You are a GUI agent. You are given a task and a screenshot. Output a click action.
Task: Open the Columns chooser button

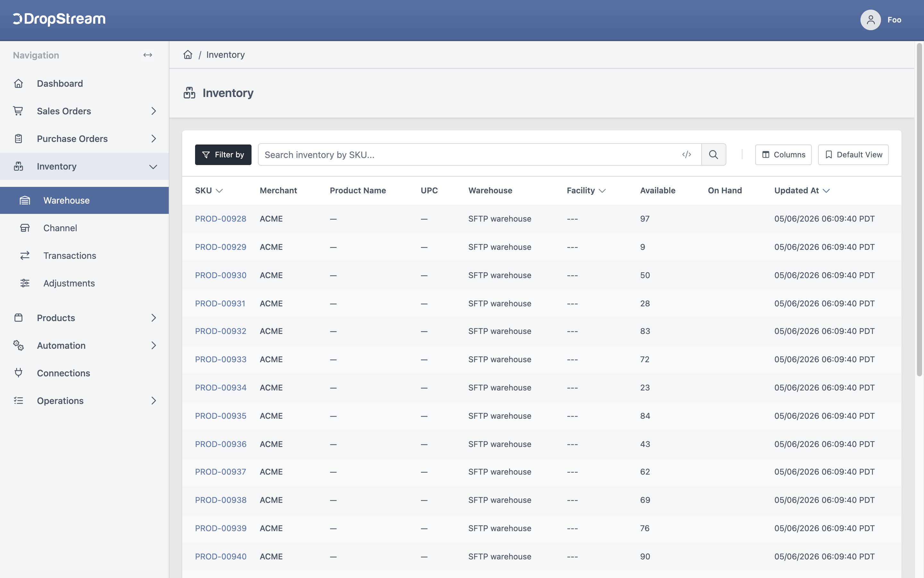[x=783, y=154]
